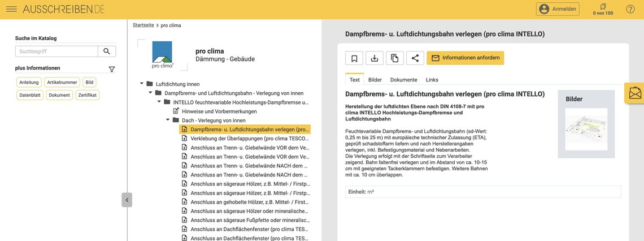
Task: Click the Einheit: m² field
Action: (x=483, y=192)
